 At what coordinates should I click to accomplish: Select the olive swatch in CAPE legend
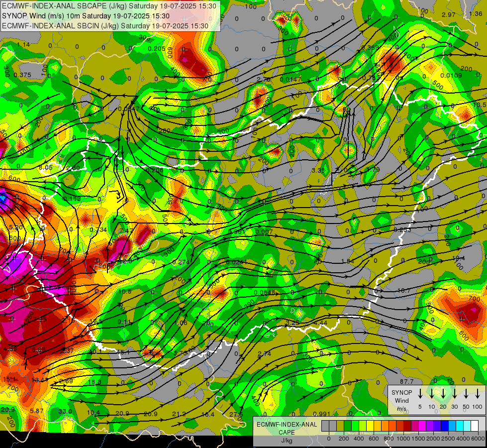point(340,426)
